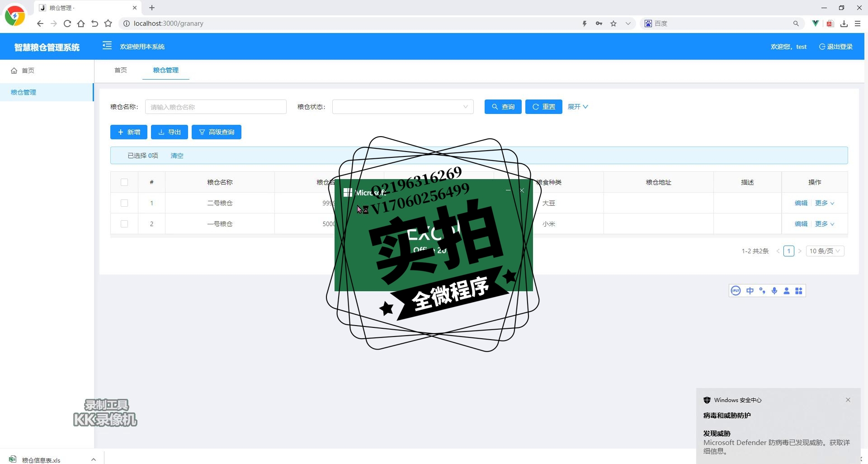Click the 大豆 cell
868x464 pixels.
[549, 203]
